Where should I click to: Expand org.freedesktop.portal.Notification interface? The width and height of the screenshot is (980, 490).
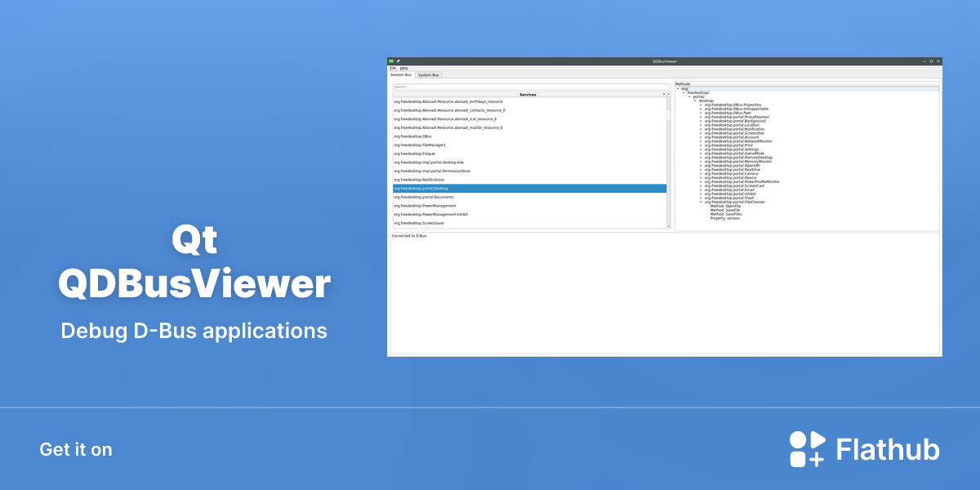pos(701,129)
